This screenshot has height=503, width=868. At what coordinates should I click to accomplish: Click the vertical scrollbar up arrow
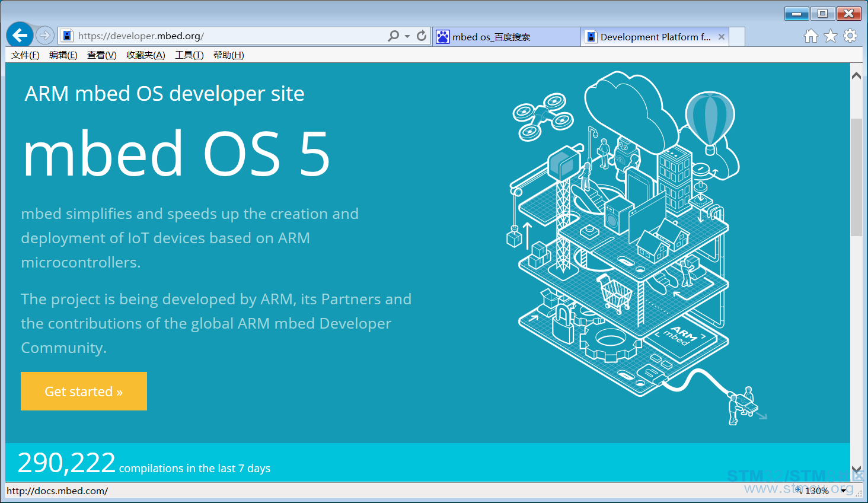coord(856,76)
